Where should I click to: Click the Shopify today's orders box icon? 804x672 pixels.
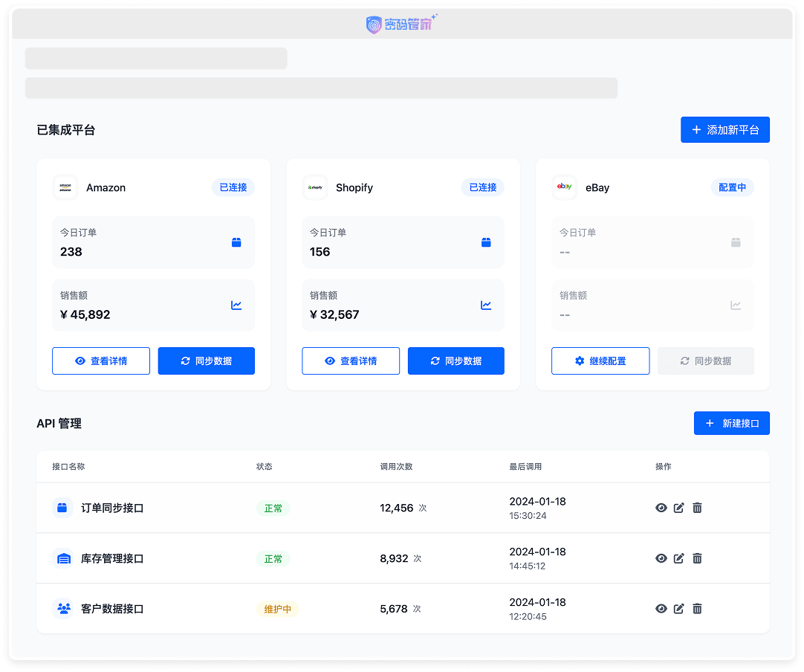[486, 242]
